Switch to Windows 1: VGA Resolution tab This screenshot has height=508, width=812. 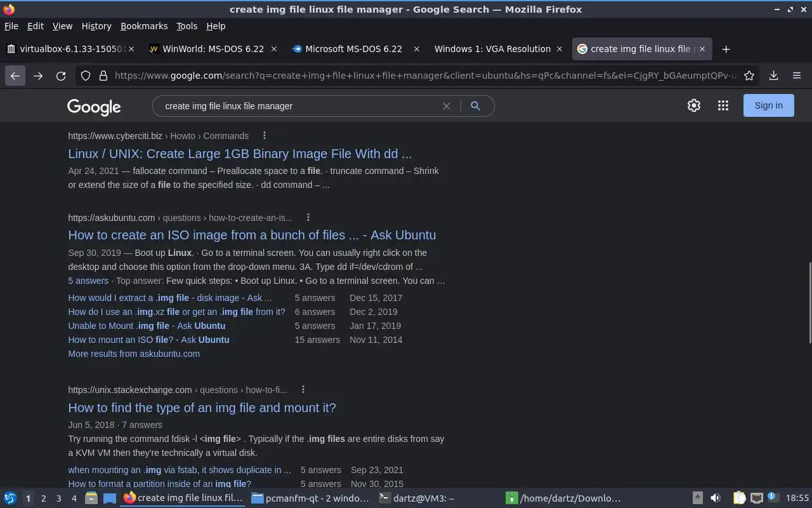point(499,49)
